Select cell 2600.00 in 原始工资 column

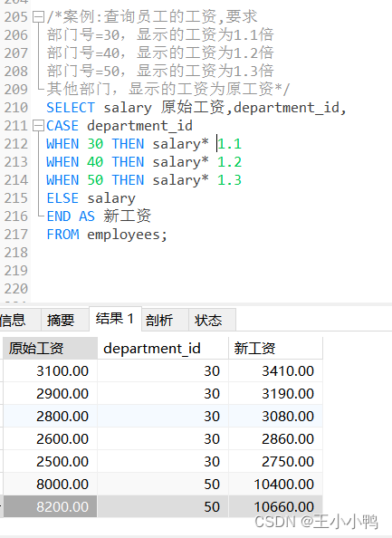tap(50, 439)
